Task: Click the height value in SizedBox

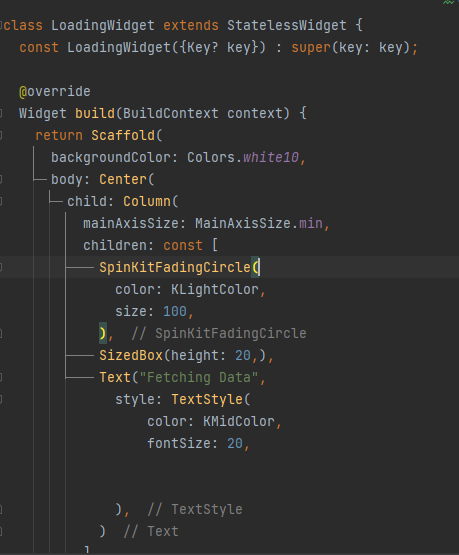Action: (x=243, y=355)
